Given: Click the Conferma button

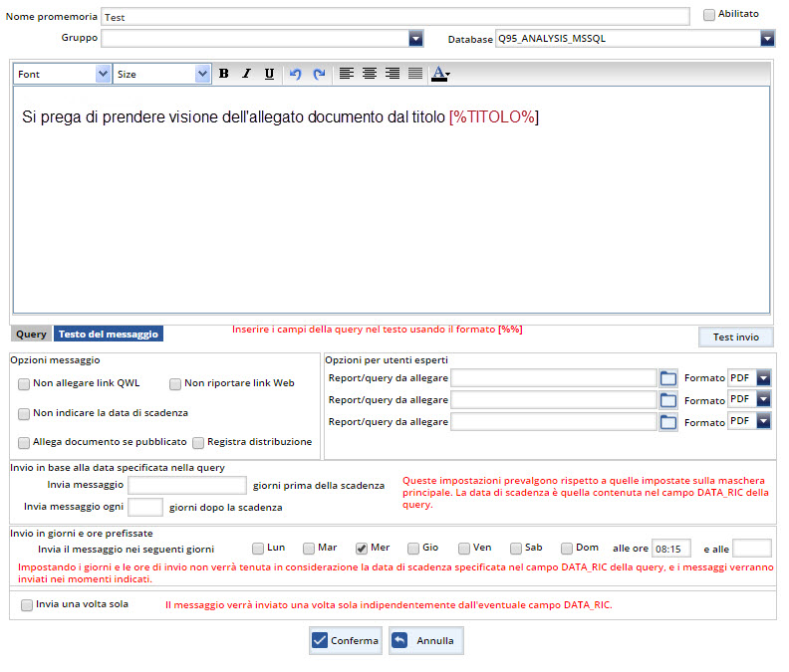Looking at the screenshot, I should pyautogui.click(x=346, y=641).
